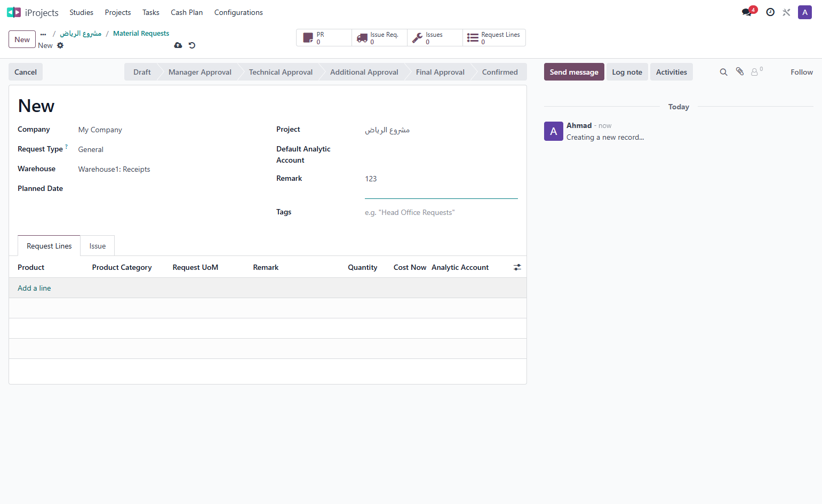Image resolution: width=822 pixels, height=504 pixels.
Task: Open the Request Lines stat button
Action: (x=494, y=38)
